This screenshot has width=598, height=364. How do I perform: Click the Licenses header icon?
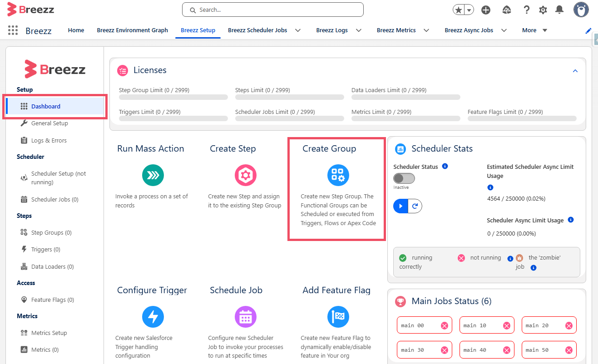click(x=123, y=70)
